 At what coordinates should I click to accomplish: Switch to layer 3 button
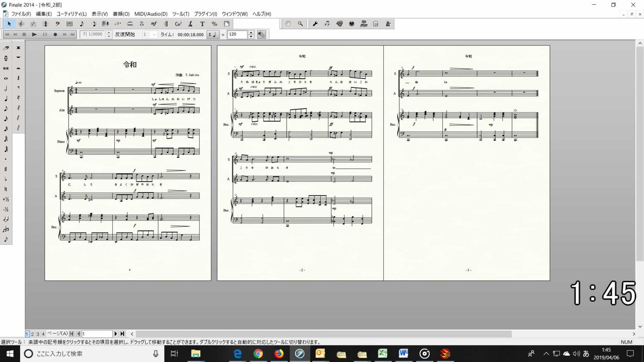point(38,334)
